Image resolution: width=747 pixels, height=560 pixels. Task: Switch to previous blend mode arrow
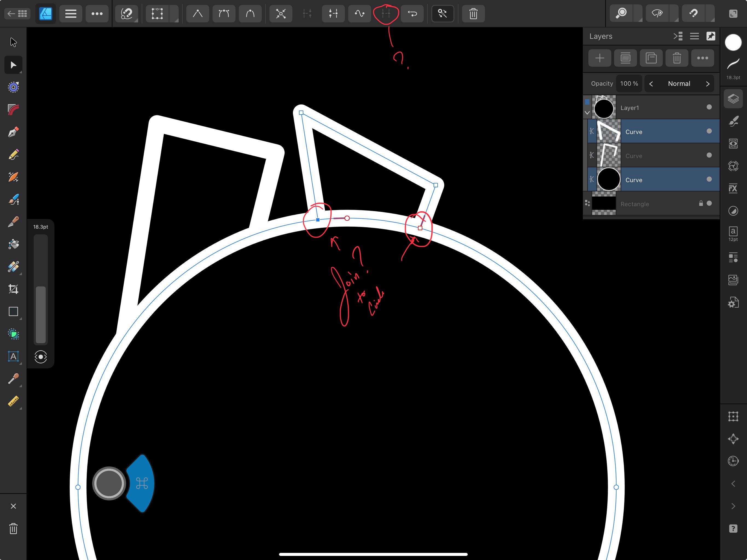[x=651, y=84]
